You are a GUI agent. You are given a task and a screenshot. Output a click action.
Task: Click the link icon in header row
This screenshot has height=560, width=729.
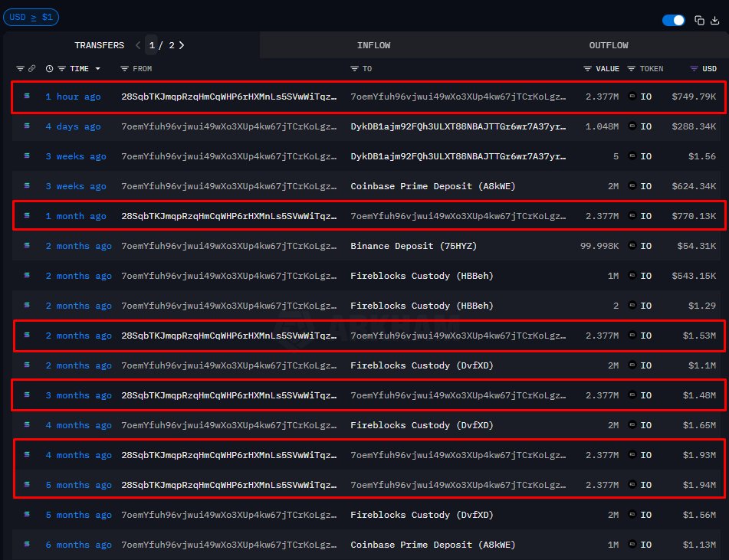pyautogui.click(x=31, y=69)
